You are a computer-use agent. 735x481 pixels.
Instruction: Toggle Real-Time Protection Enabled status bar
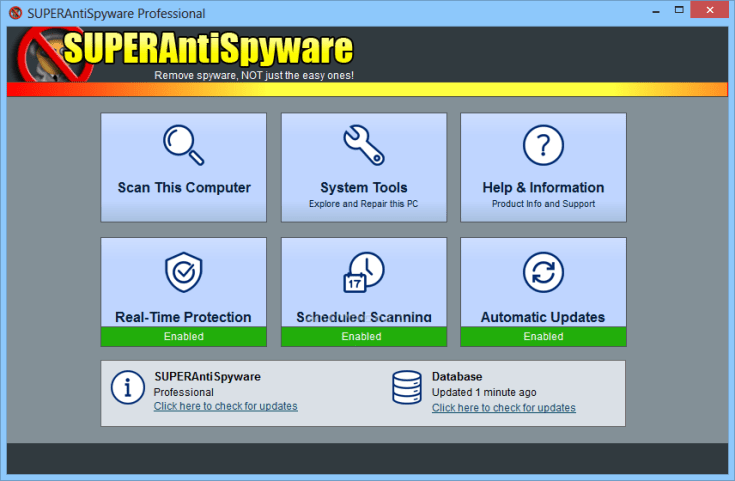point(184,336)
